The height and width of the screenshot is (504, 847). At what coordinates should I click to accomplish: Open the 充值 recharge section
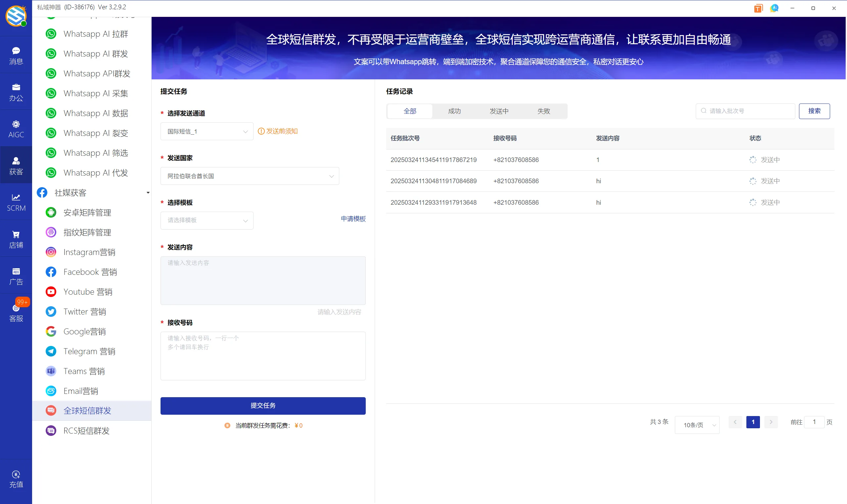click(x=16, y=479)
